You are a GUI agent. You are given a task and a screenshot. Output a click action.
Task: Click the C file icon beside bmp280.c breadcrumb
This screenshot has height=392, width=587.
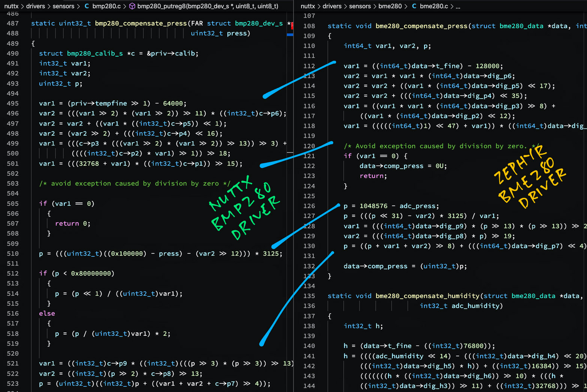(x=87, y=6)
